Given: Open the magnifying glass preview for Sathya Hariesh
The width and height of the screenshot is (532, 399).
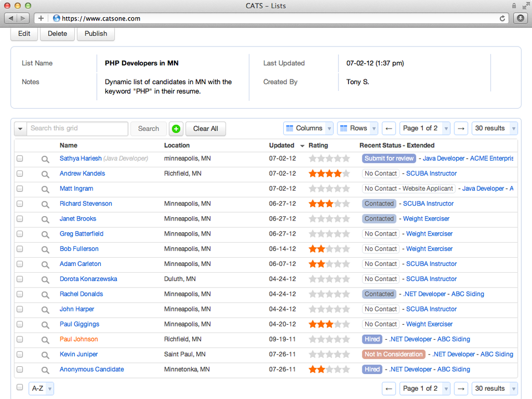Looking at the screenshot, I should (x=45, y=158).
